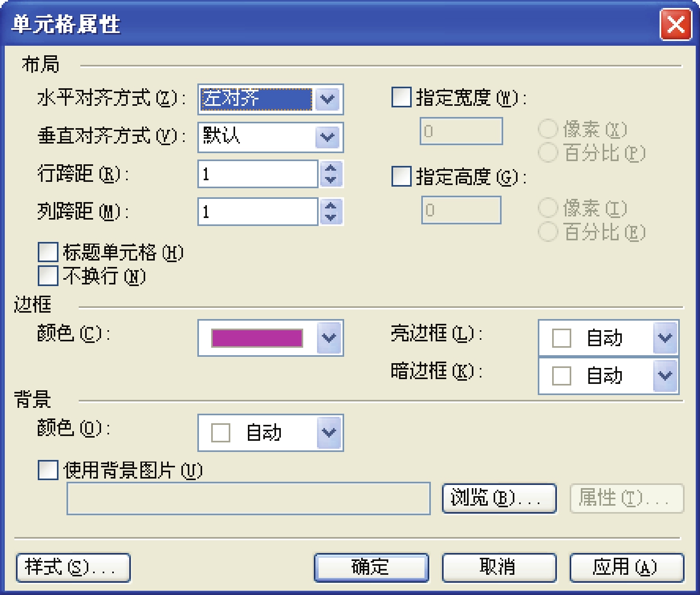
Task: Open the 垂直对齐方式 dropdown
Action: coord(328,137)
